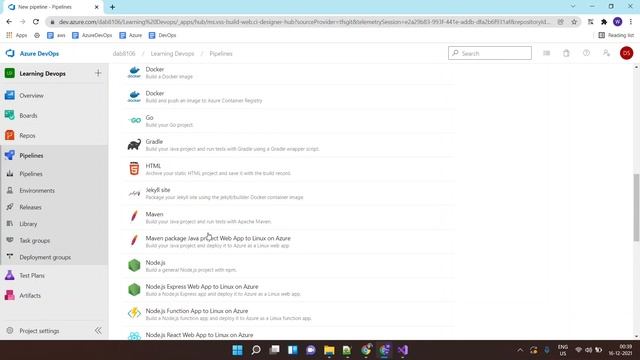
Task: Open the Overview sidebar icon
Action: point(10,95)
